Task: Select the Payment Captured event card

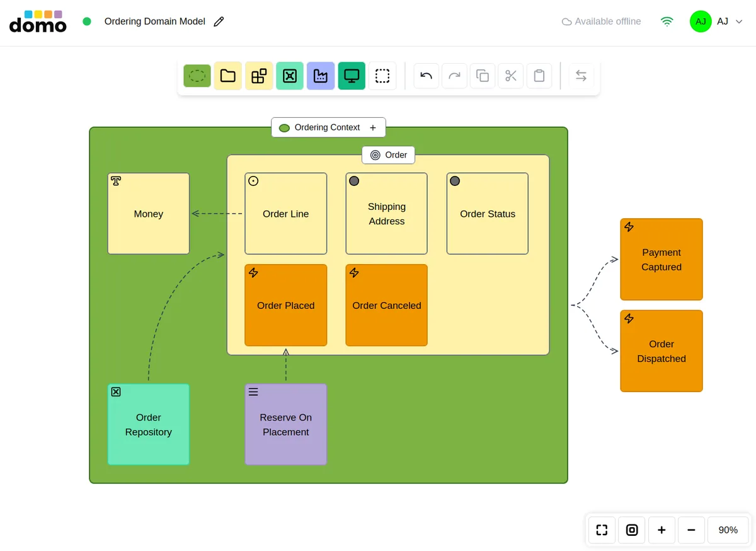Action: 661,260
